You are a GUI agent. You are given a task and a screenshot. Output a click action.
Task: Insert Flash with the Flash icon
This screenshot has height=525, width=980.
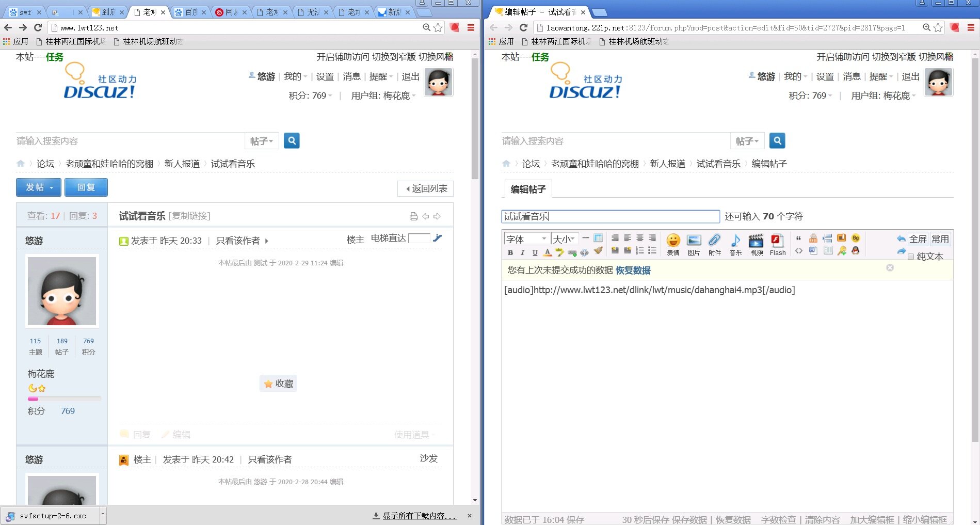(778, 245)
